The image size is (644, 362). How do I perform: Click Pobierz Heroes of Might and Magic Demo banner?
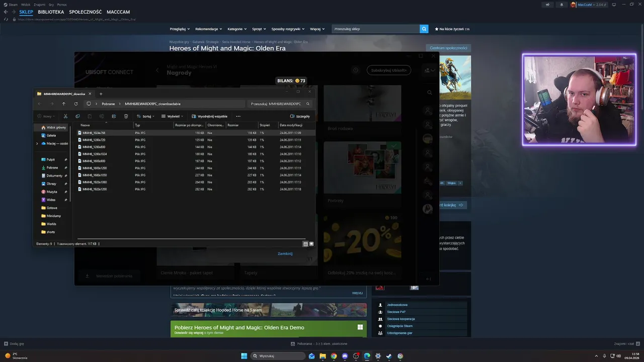(268, 329)
